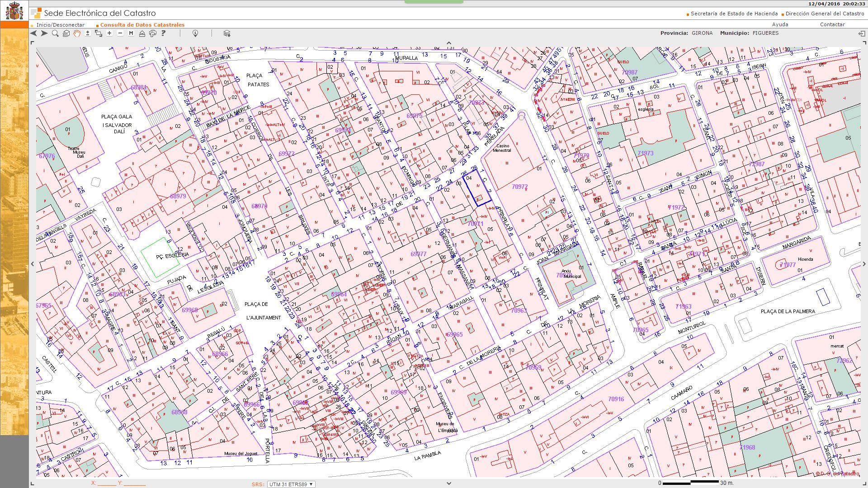Open Inicio/Desconectar menu item
Screen dimensions: 868x488
[x=61, y=25]
